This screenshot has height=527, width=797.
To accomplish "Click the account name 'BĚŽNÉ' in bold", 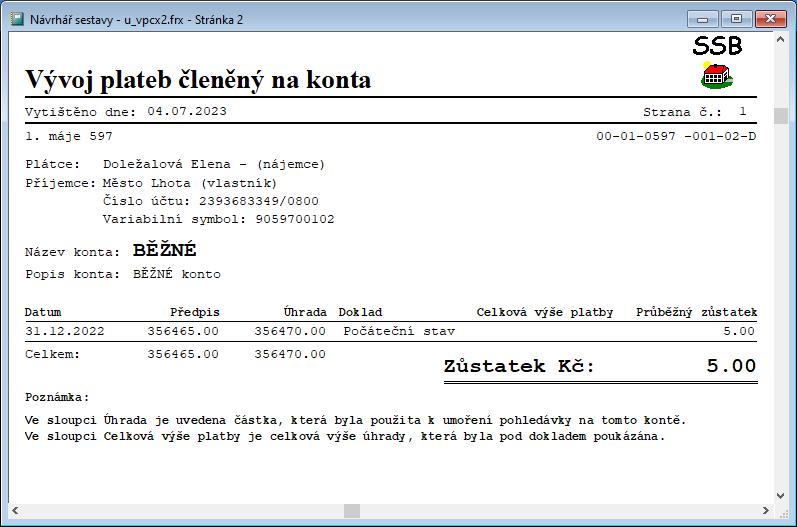I will pyautogui.click(x=165, y=251).
